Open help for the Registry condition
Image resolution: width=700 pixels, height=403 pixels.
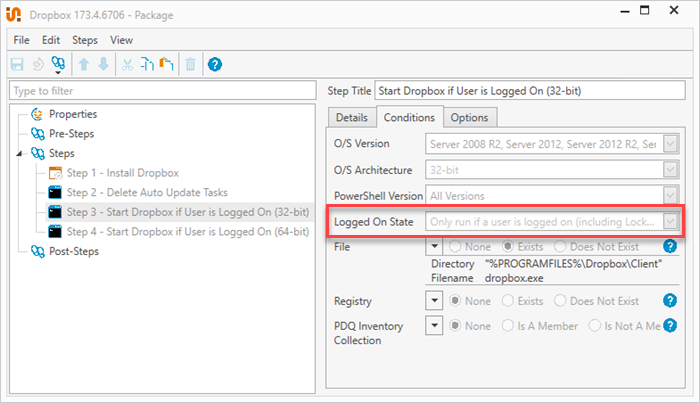[x=670, y=301]
